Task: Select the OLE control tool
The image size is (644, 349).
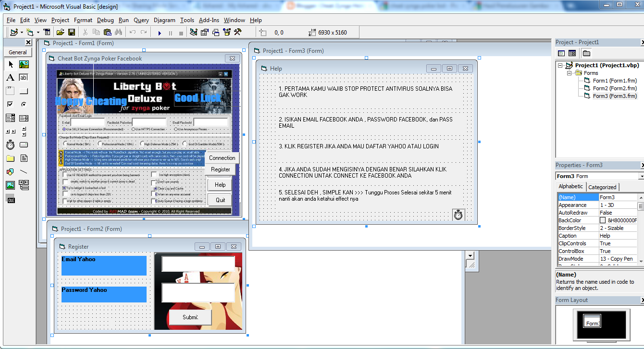Action: click(11, 199)
